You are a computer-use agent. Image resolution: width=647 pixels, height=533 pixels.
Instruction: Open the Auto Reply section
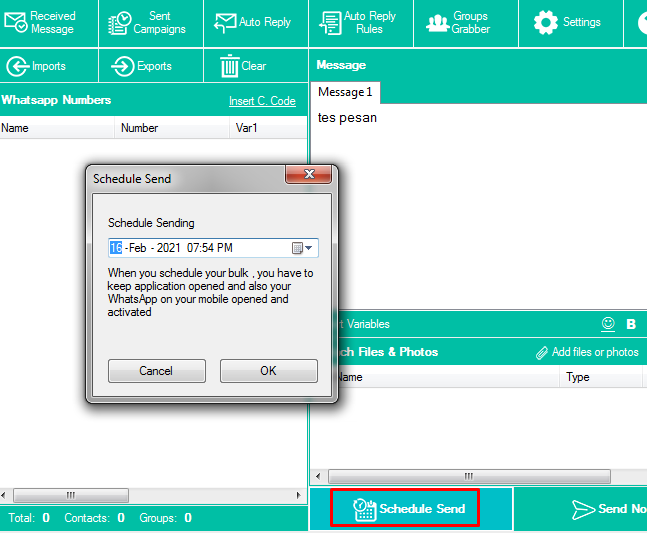[252, 22]
